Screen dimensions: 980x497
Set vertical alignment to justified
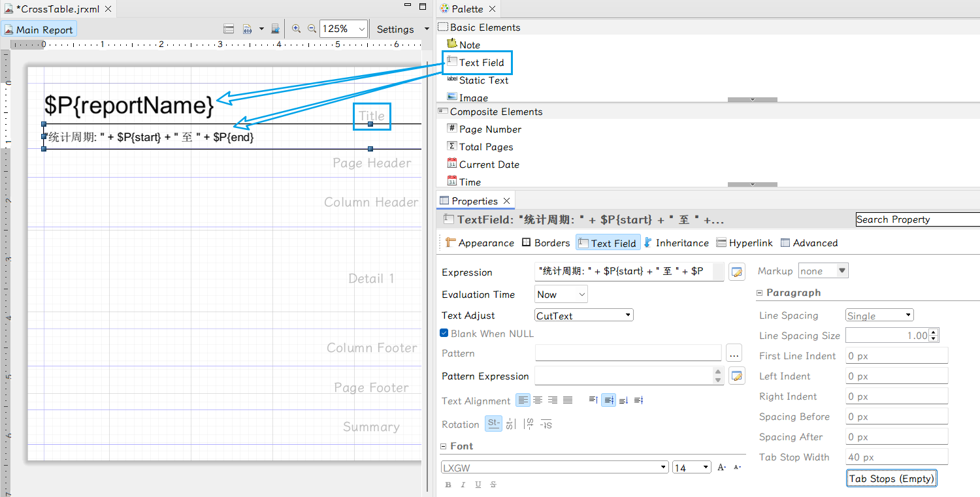pyautogui.click(x=638, y=400)
